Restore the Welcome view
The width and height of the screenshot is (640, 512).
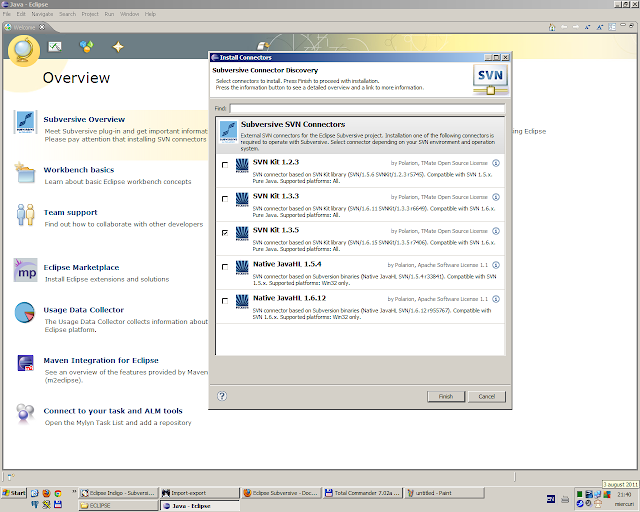click(x=631, y=25)
